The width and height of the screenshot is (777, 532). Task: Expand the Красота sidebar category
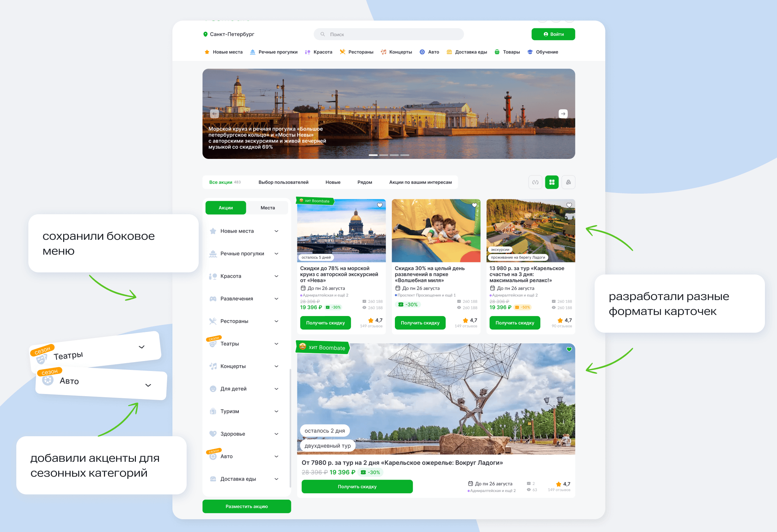click(276, 276)
